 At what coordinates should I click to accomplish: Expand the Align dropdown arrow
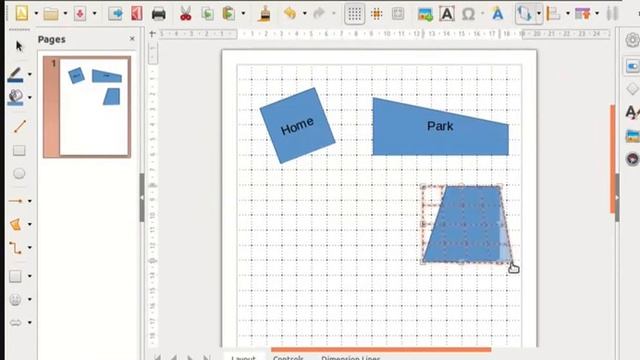click(x=568, y=13)
